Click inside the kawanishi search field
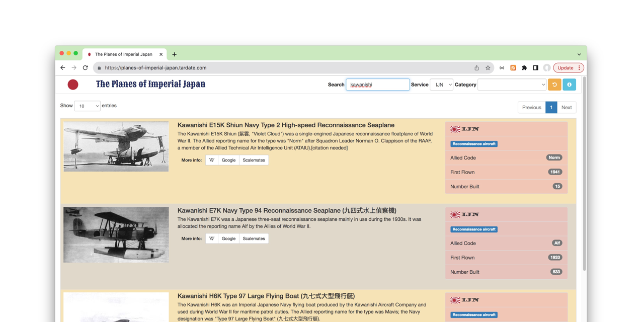644x322 pixels. (378, 85)
